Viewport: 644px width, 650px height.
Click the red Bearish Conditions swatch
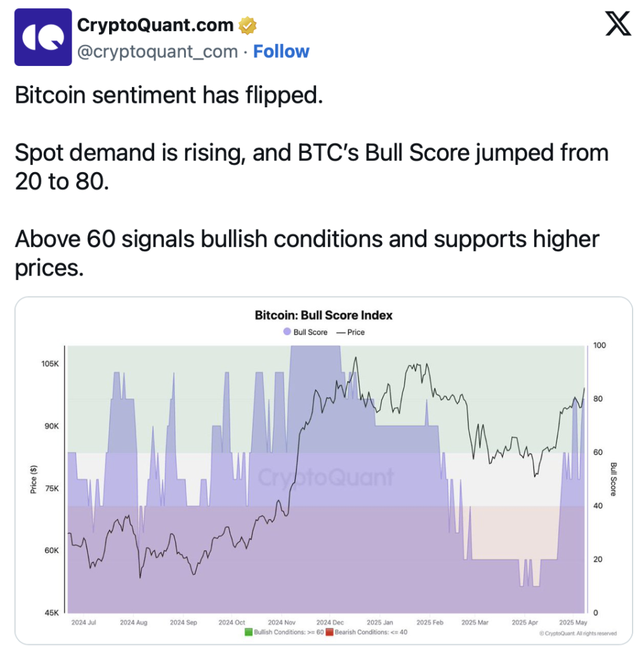coord(329,632)
